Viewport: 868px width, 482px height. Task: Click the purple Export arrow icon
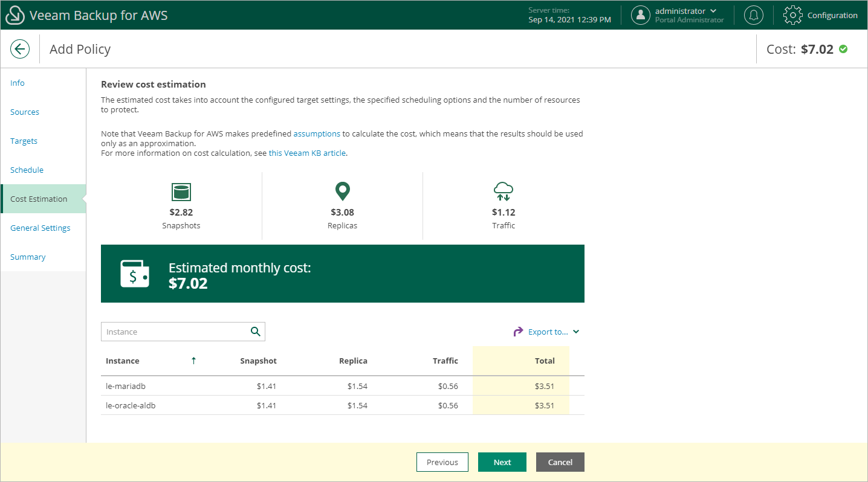pyautogui.click(x=518, y=332)
